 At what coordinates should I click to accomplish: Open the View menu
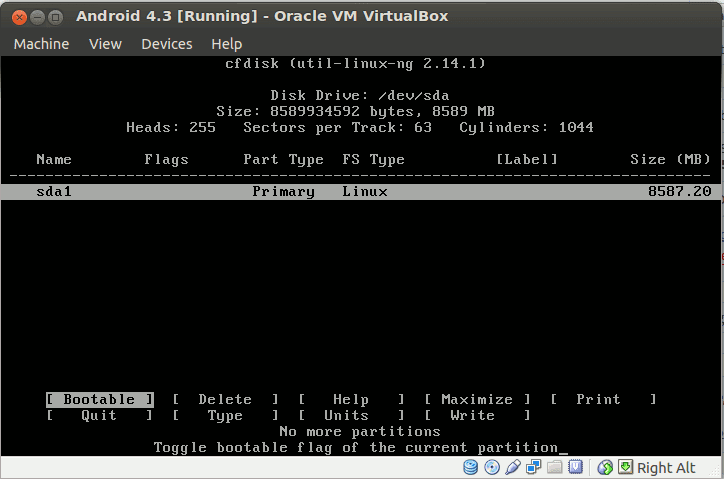point(105,44)
